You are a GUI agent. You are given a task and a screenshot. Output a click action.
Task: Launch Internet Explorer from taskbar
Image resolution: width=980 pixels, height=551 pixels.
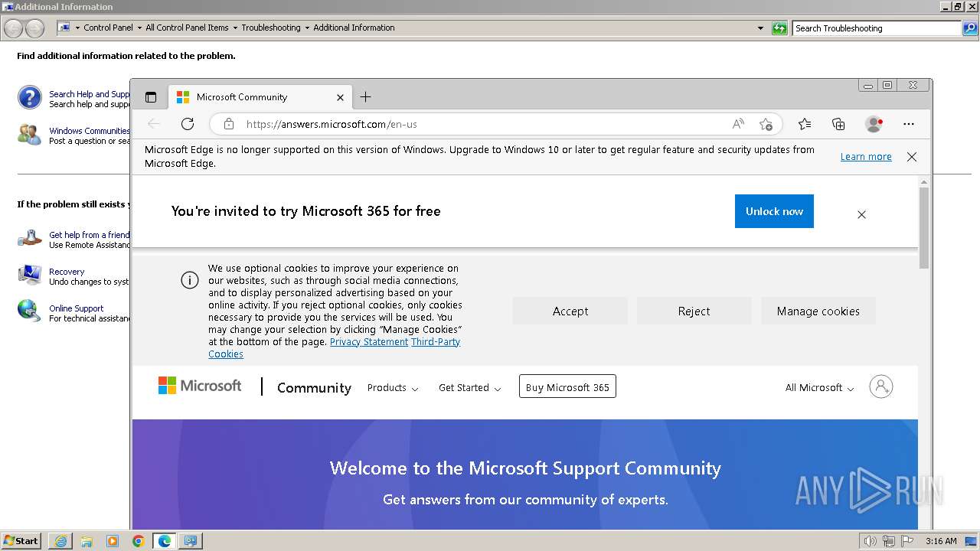[60, 541]
